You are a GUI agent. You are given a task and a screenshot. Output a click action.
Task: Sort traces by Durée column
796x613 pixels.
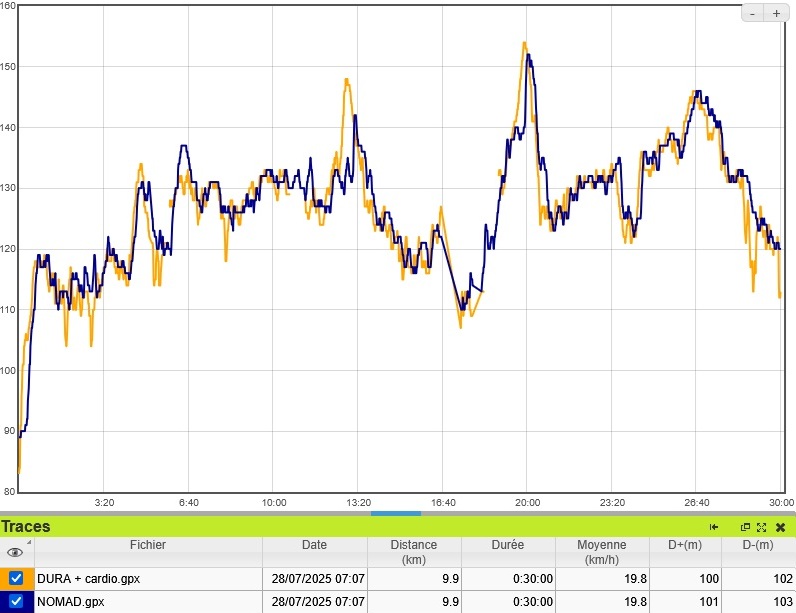(508, 545)
